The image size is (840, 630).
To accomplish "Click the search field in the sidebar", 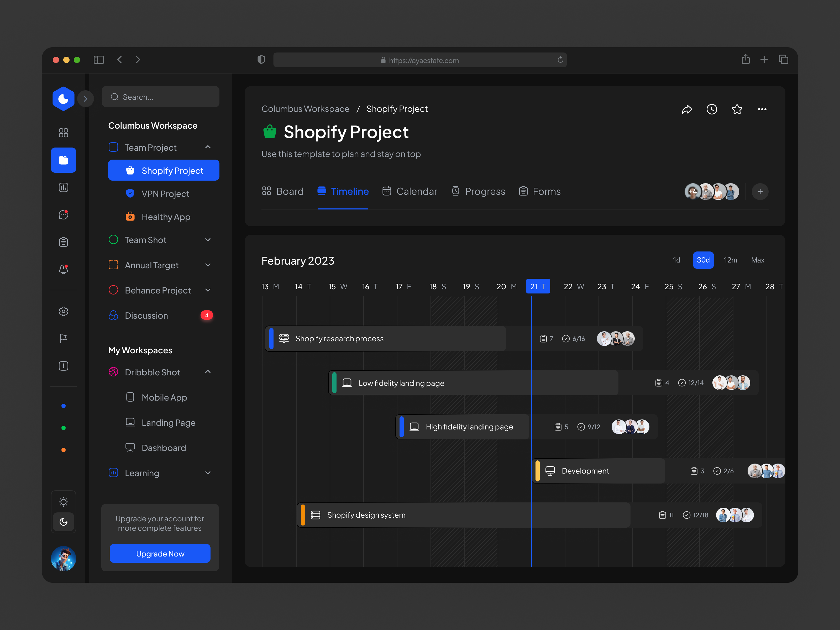I will coord(160,97).
